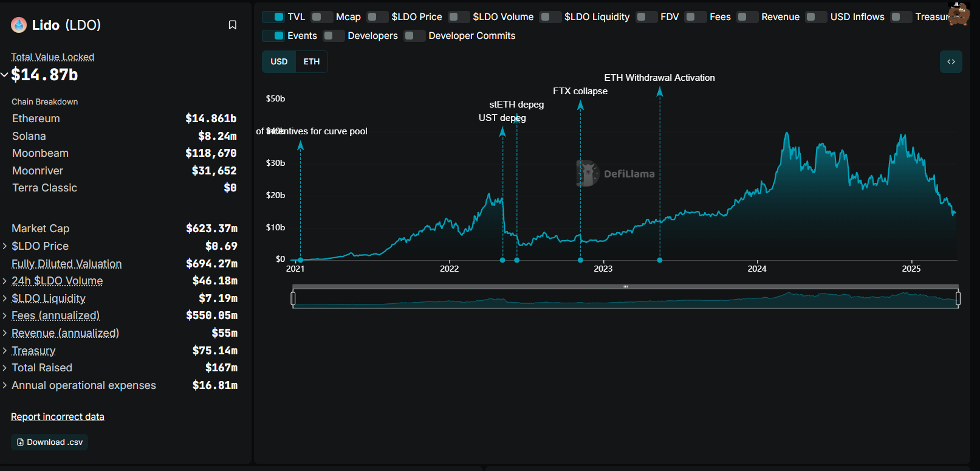Switch chart denomination to ETH
The image size is (980, 471).
coord(312,61)
